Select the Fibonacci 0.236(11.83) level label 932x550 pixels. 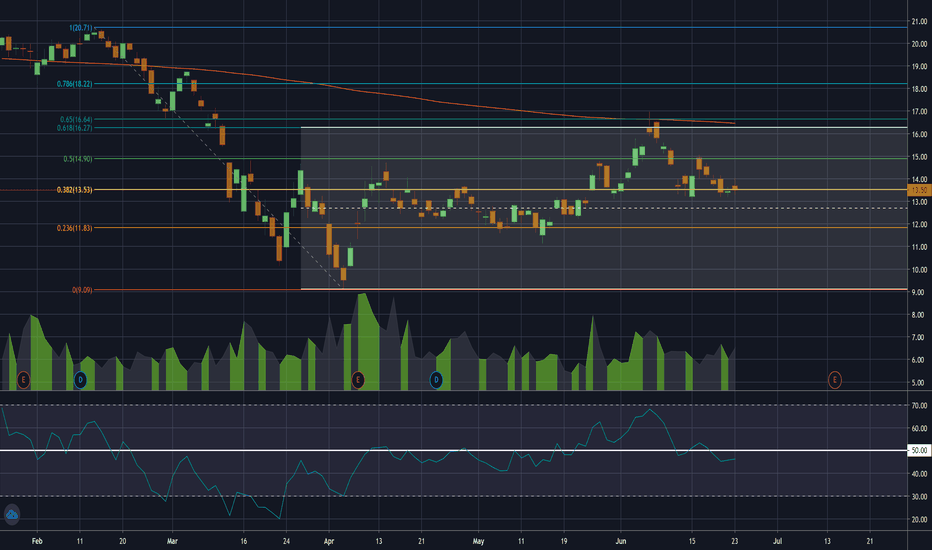(75, 228)
